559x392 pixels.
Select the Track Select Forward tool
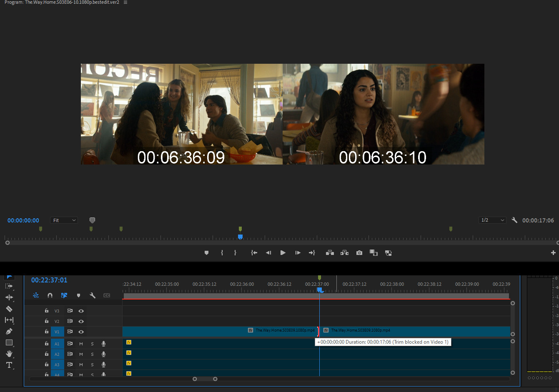9,286
